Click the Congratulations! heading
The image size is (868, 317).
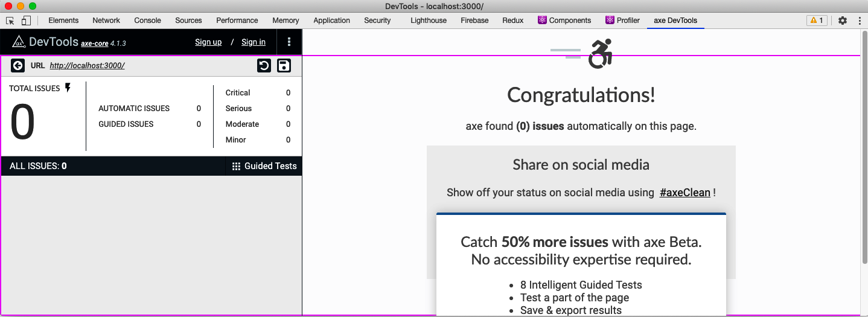(581, 95)
